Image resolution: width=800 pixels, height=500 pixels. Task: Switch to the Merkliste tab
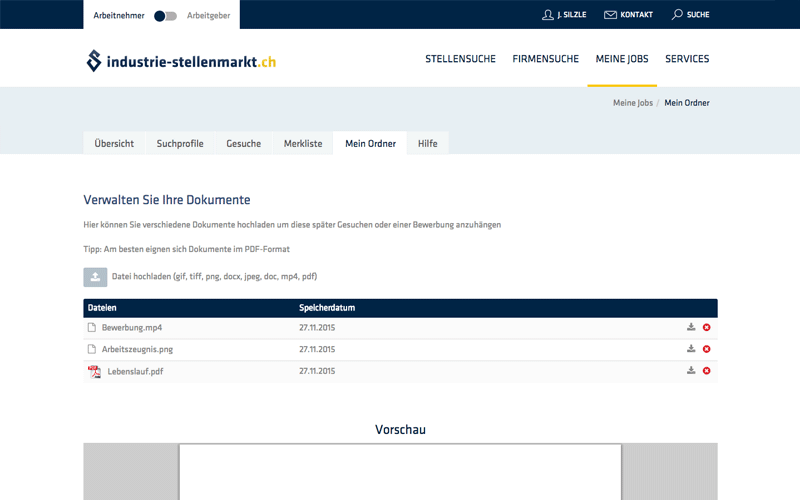(x=303, y=144)
